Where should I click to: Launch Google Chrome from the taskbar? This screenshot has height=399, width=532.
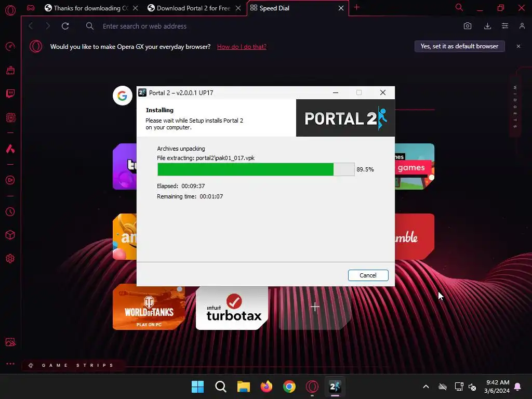(x=289, y=387)
